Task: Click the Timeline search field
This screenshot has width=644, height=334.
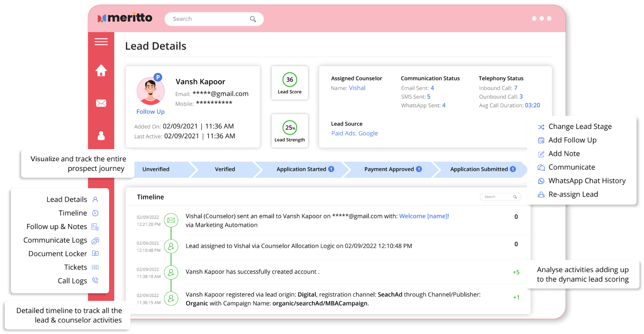Action: click(497, 197)
